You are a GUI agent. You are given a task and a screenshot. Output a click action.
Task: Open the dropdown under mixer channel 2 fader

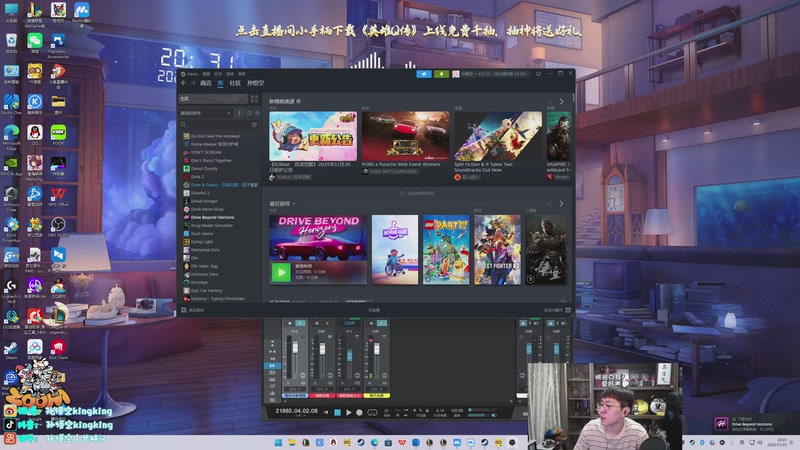pyautogui.click(x=322, y=389)
